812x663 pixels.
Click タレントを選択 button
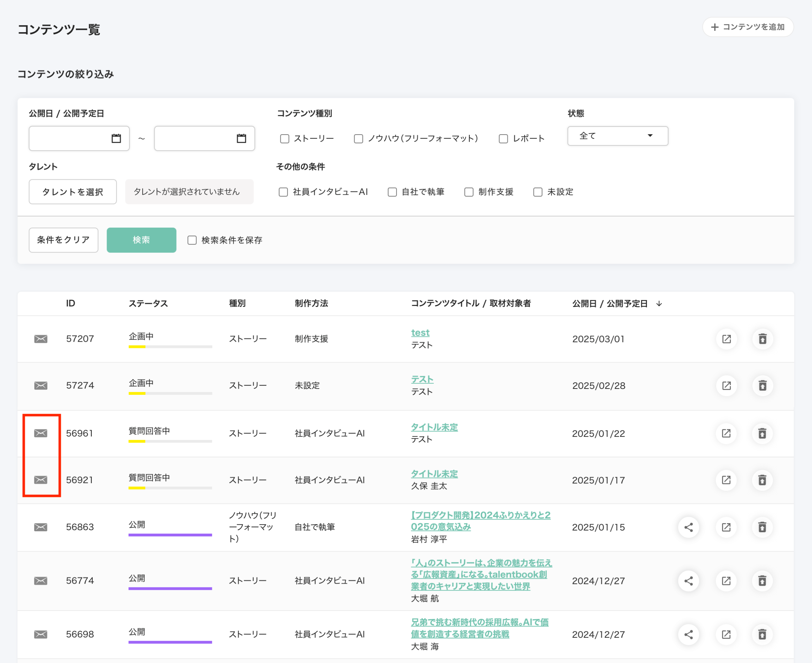[73, 192]
